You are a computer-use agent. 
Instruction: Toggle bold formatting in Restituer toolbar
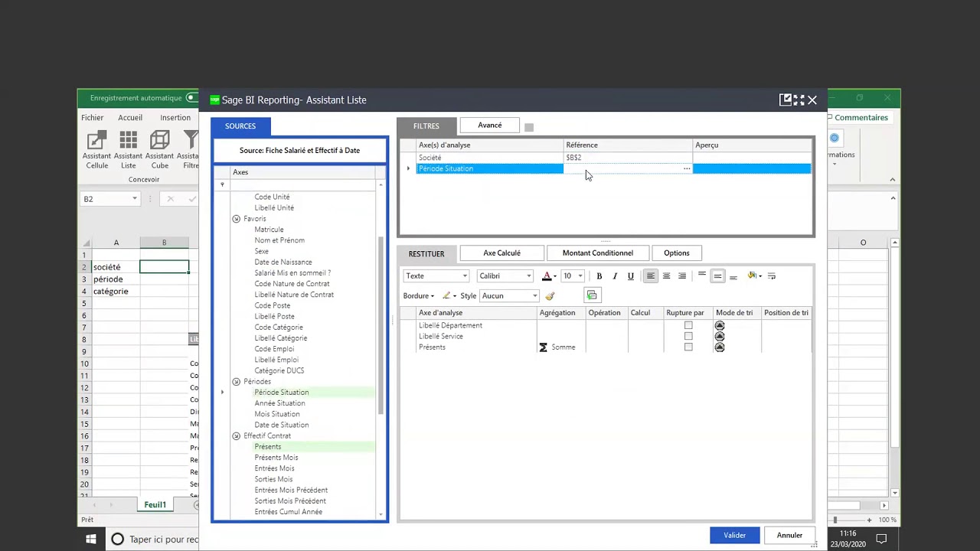(x=599, y=276)
